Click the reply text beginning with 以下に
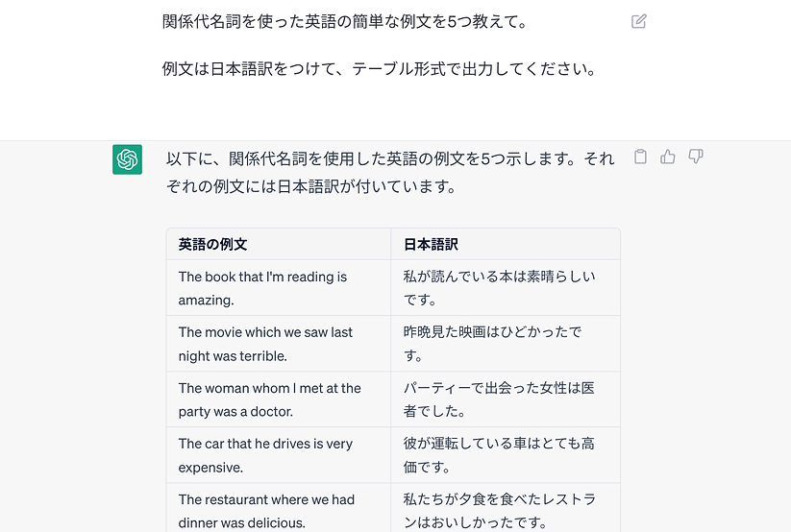791x532 pixels. (390, 173)
